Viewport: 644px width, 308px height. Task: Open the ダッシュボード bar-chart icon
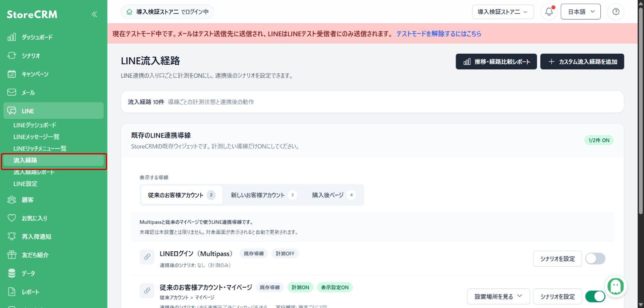click(12, 37)
